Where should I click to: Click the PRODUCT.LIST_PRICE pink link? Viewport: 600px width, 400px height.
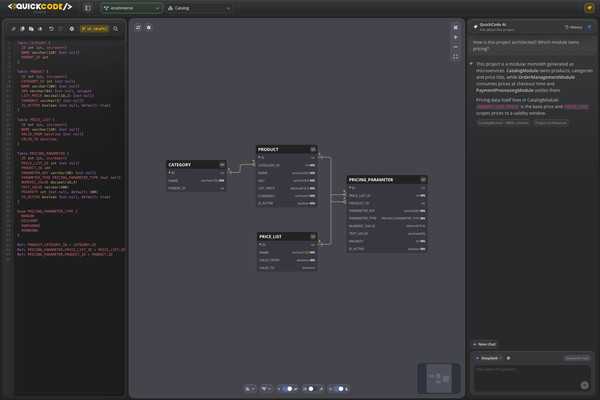[497, 107]
